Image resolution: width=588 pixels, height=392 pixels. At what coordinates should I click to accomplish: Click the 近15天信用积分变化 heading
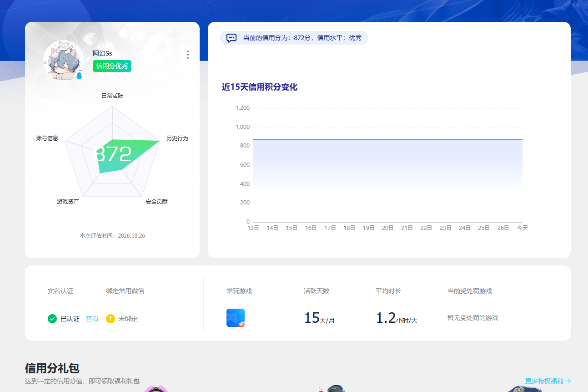click(260, 87)
